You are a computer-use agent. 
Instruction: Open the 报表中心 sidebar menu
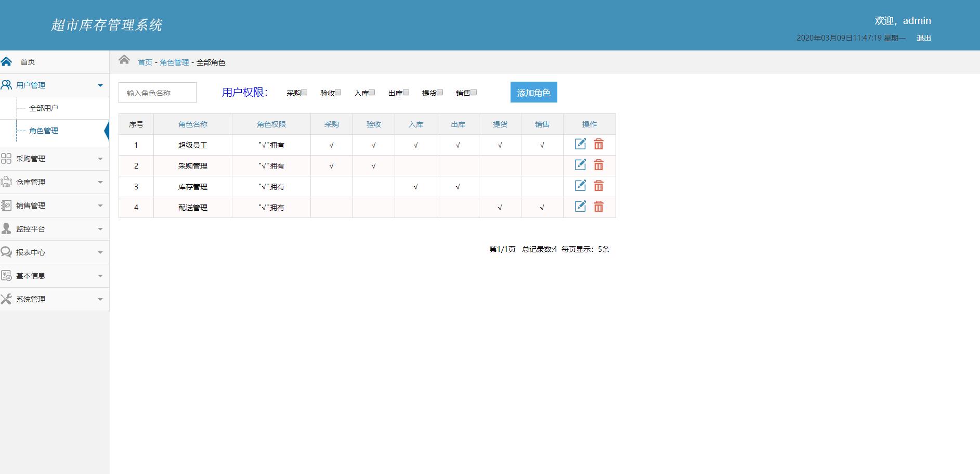(31, 252)
